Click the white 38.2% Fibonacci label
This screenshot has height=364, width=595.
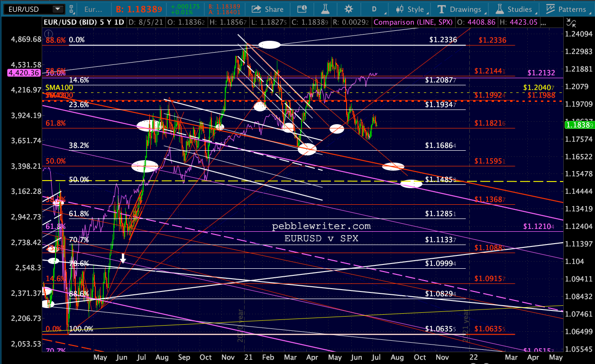click(x=79, y=146)
